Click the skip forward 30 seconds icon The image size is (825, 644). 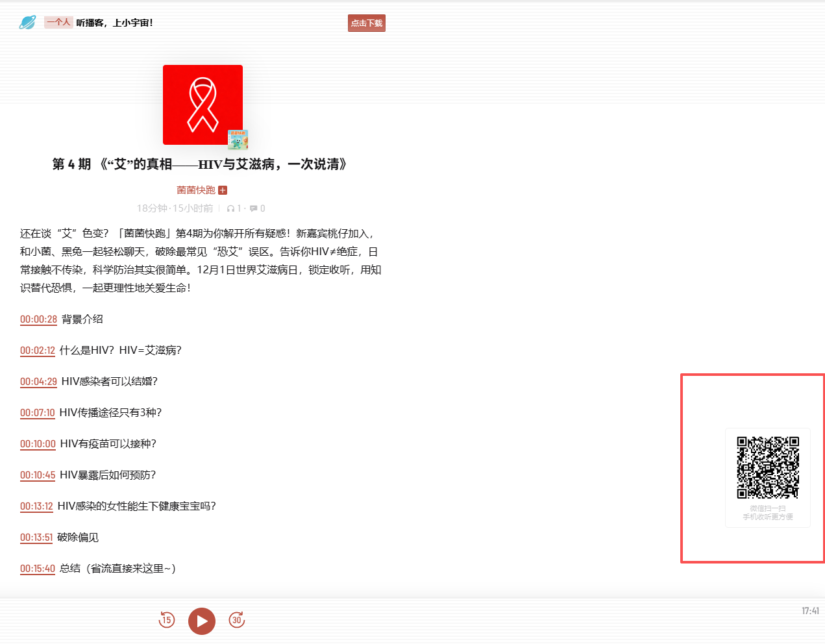237,621
